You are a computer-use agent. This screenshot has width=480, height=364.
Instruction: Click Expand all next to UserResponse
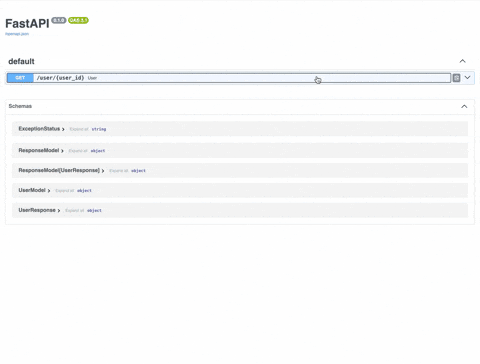pos(75,211)
